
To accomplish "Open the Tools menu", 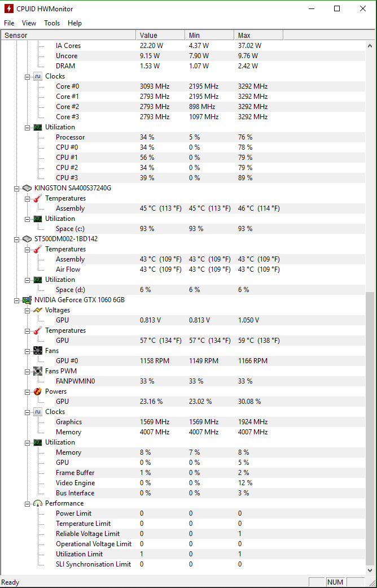I will (x=52, y=23).
